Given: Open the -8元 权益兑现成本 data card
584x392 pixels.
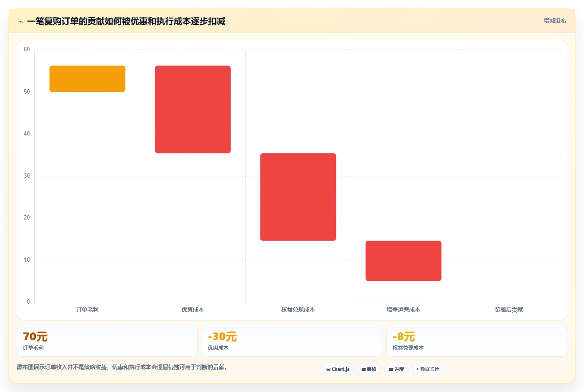Looking at the screenshot, I should (x=477, y=341).
